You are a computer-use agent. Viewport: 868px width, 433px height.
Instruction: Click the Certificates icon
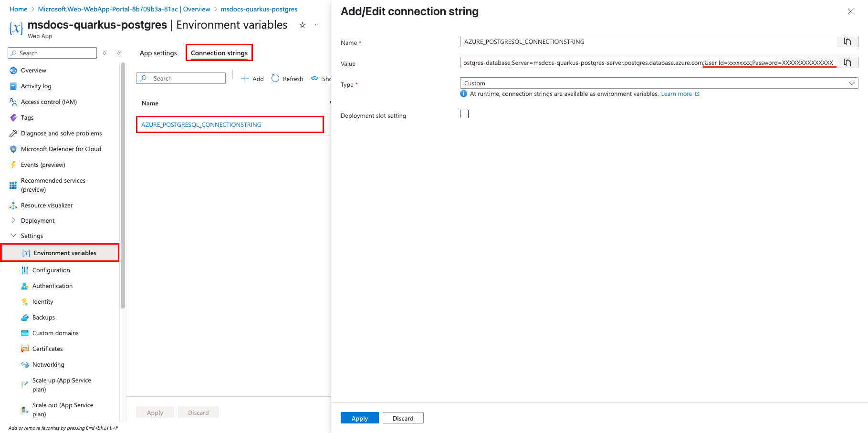[25, 349]
